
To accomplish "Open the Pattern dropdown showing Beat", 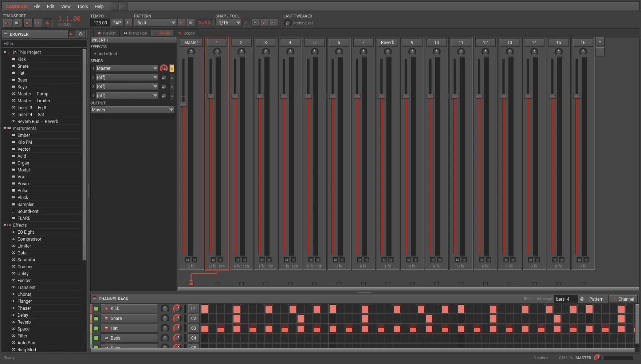I will [155, 23].
